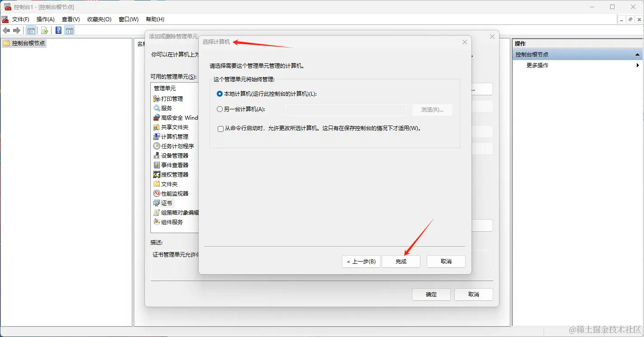Close the 添加或删除管理单元 dialog
The image size is (644, 337).
(492, 37)
